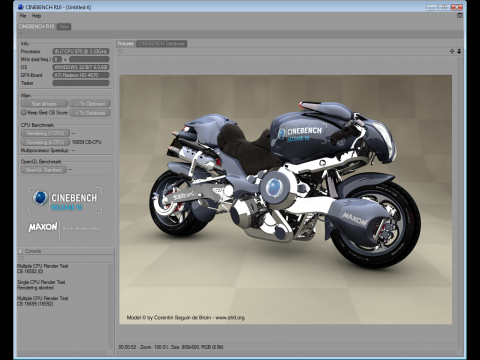Click the GFX-Board field with ATI Radeon
Screen dimensions: 480x360
point(81,75)
